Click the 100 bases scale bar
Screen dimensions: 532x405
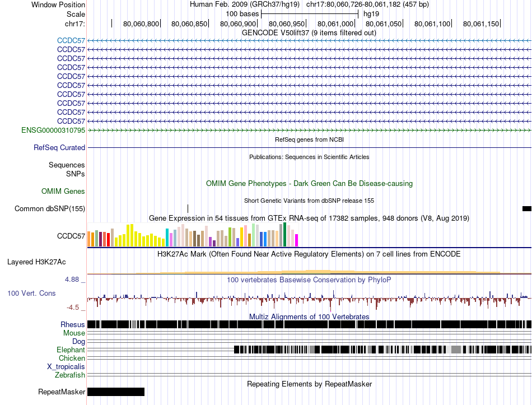pos(310,14)
